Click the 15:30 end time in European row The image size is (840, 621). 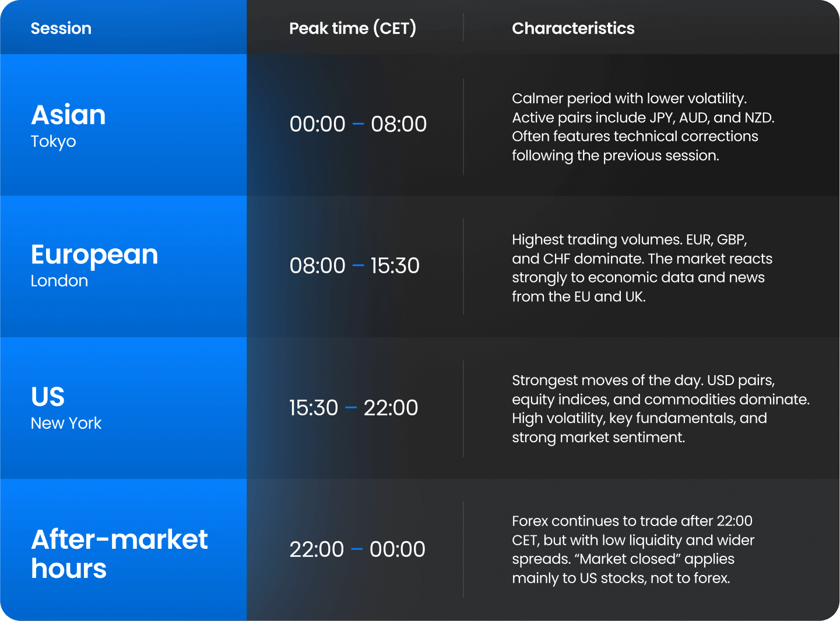pos(395,266)
